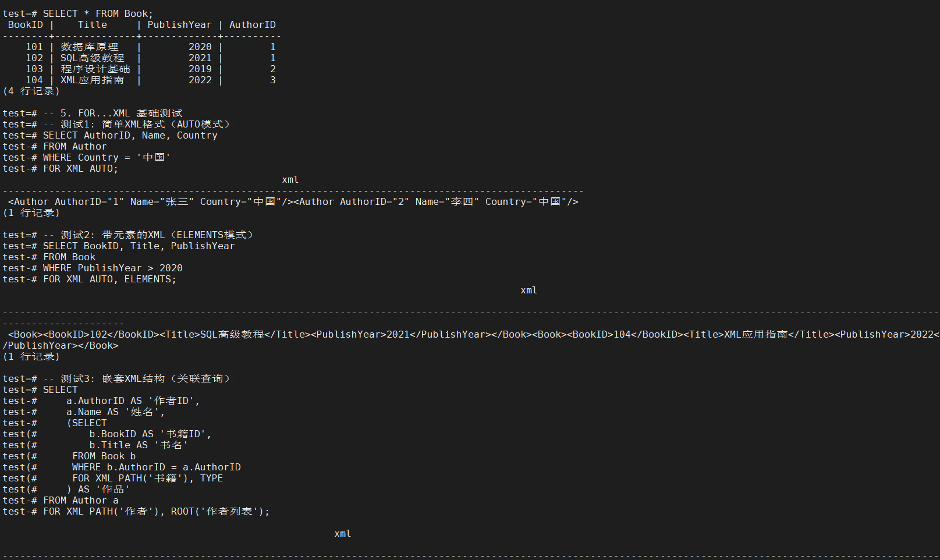940x560 pixels.
Task: Click the PublishYear column header
Action: coord(179,24)
